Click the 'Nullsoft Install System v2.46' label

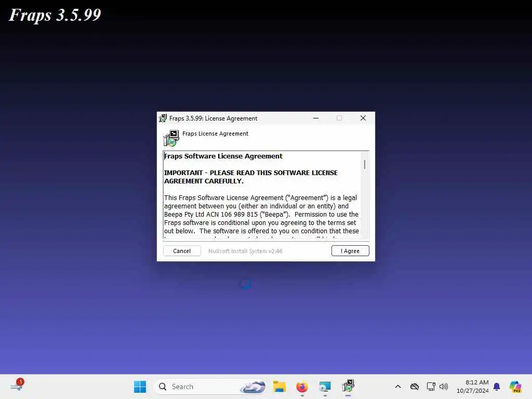tap(245, 251)
